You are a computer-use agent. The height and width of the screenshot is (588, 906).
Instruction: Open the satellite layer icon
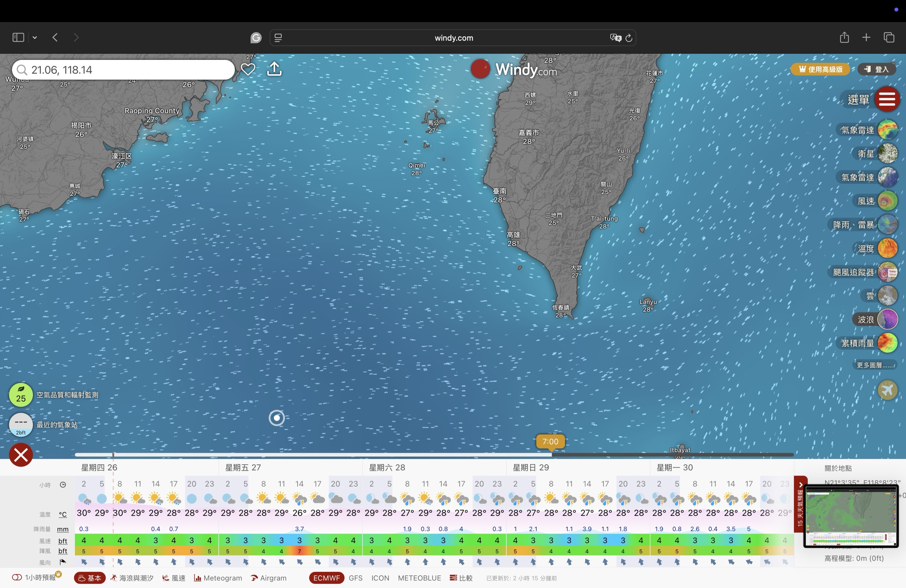click(887, 154)
